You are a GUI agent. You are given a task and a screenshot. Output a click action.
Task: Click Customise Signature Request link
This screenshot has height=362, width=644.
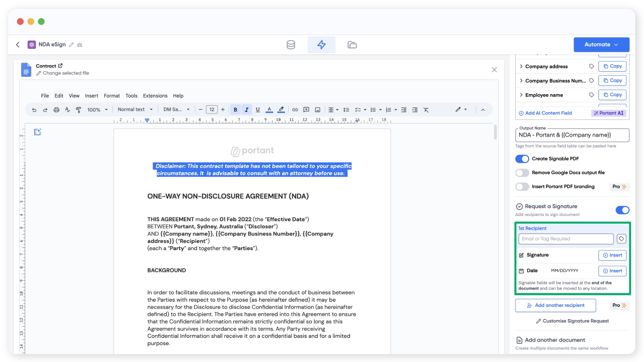click(572, 321)
